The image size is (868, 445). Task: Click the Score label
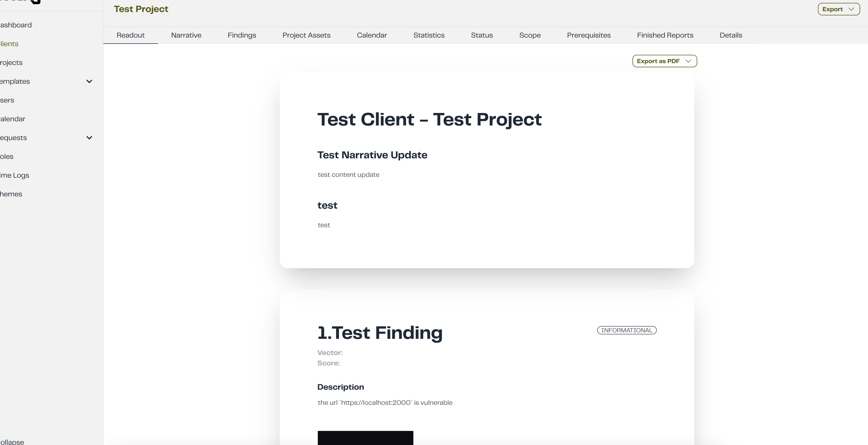[329, 363]
